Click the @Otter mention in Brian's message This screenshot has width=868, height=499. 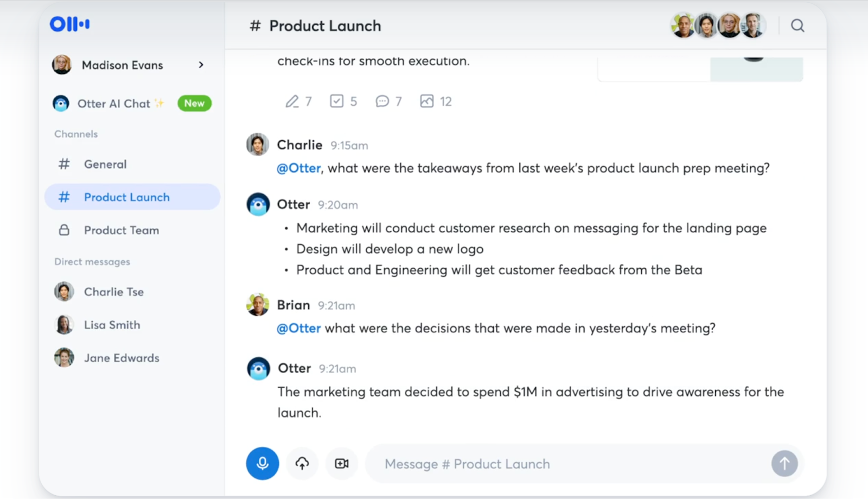pyautogui.click(x=299, y=329)
